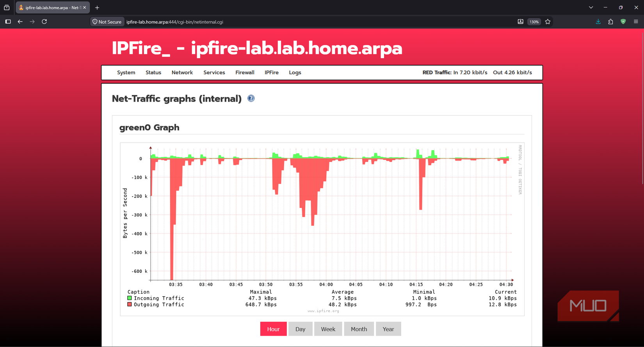Image resolution: width=644 pixels, height=347 pixels.
Task: Click the www.ipfire.org text under graph
Action: click(323, 311)
